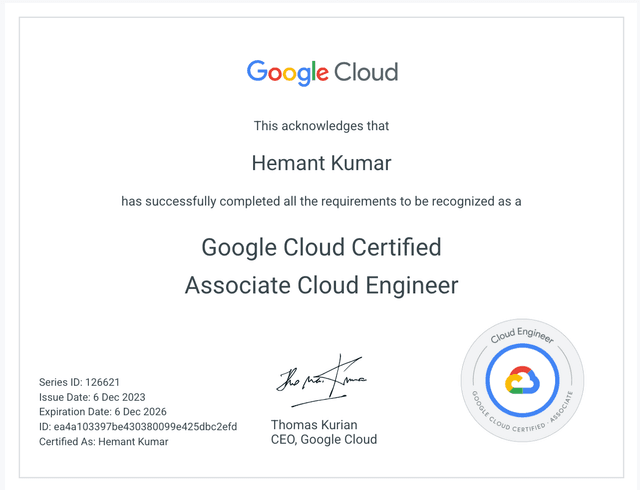Screen dimensions: 640x490
Task: Click the certificate ID 'ea4a103397be430380099e425dbc2efd'
Action: tap(145, 427)
